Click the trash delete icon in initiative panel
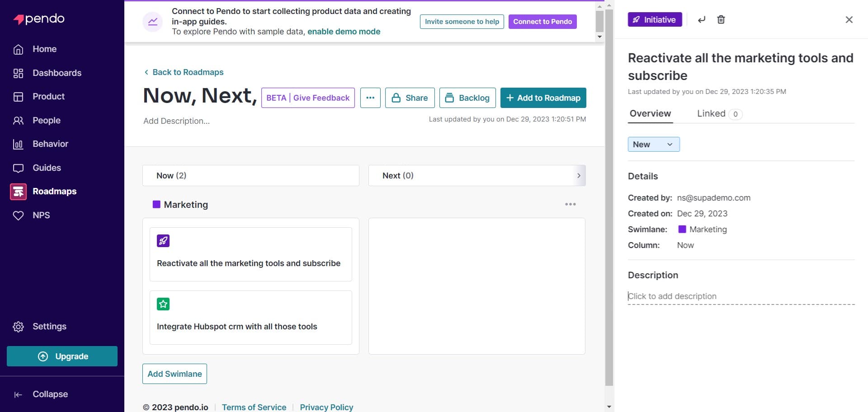This screenshot has width=868, height=412. (x=721, y=19)
